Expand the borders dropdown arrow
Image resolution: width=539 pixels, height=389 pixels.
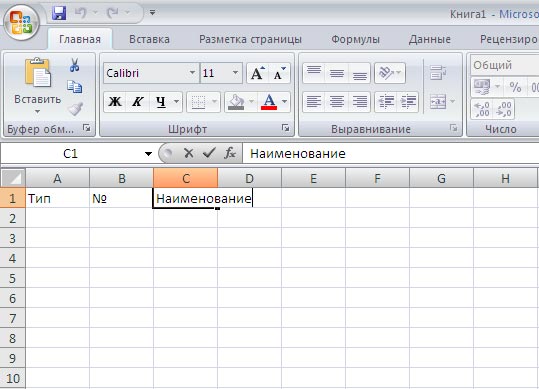[x=214, y=101]
